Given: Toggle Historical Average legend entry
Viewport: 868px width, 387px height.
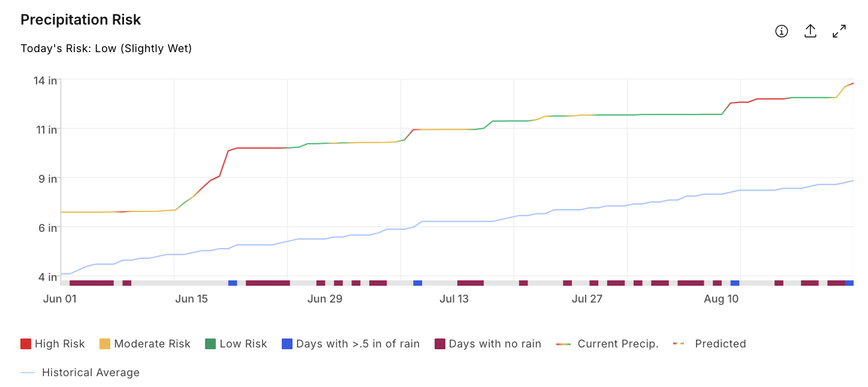Looking at the screenshot, I should pyautogui.click(x=80, y=373).
